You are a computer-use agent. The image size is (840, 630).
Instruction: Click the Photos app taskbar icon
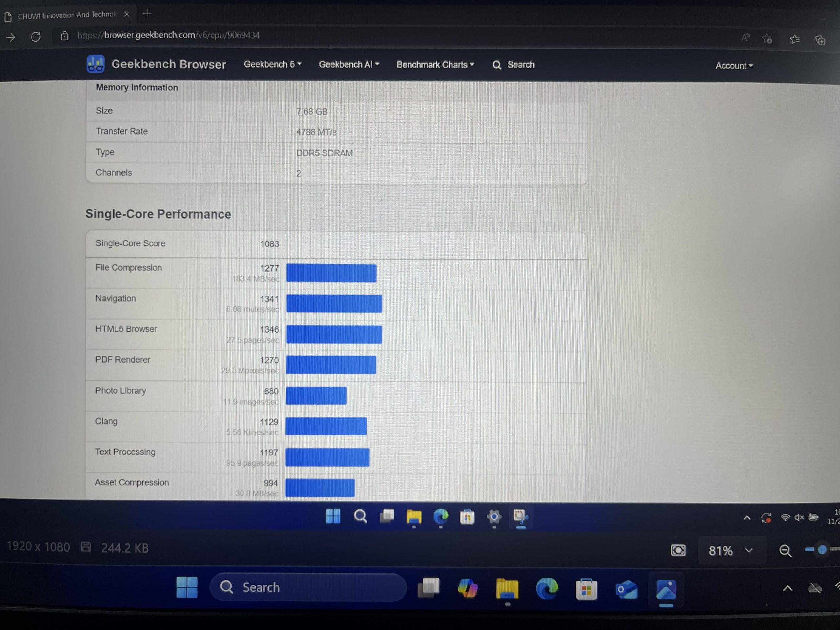click(x=666, y=590)
